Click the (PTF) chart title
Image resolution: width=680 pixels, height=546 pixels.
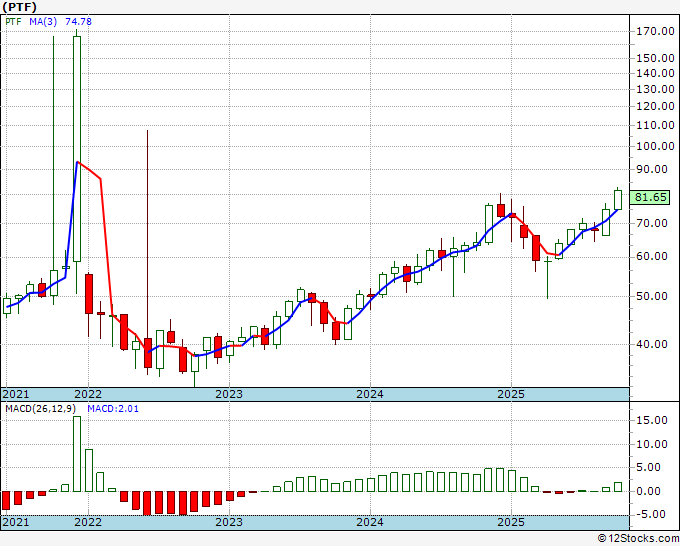20,7
